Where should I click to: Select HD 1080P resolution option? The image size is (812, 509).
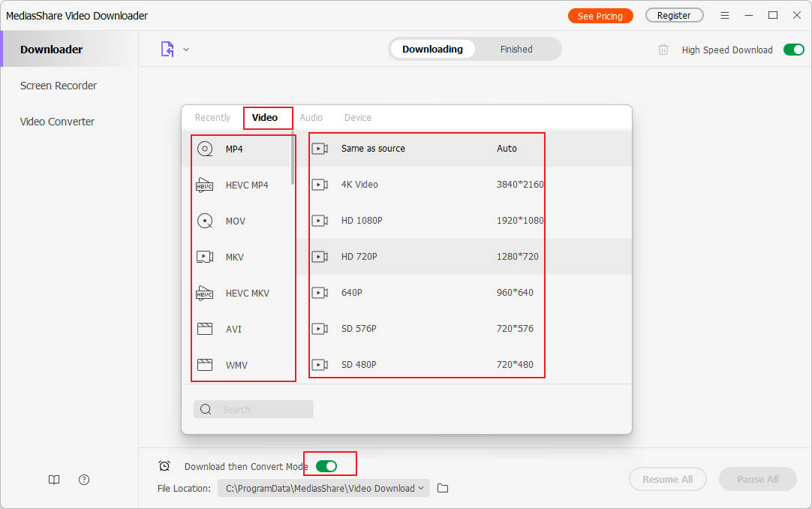pos(362,221)
